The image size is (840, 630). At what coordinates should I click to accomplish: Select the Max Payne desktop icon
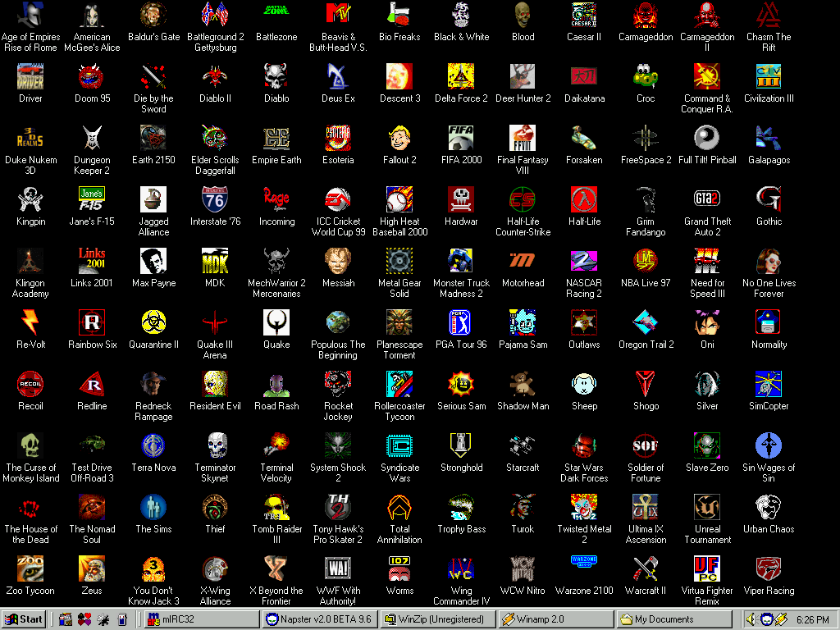pyautogui.click(x=153, y=262)
